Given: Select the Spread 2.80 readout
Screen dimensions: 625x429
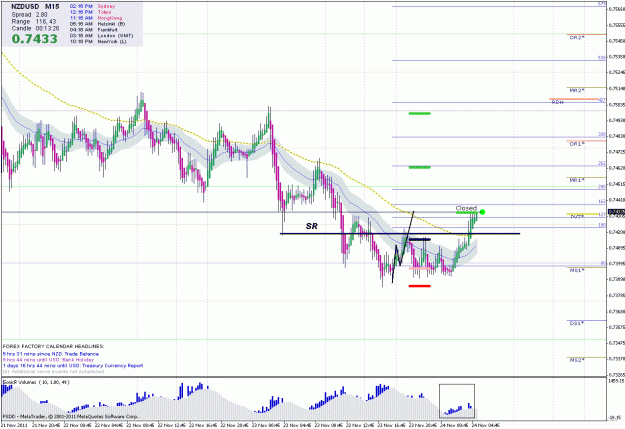Looking at the screenshot, I should (29, 15).
